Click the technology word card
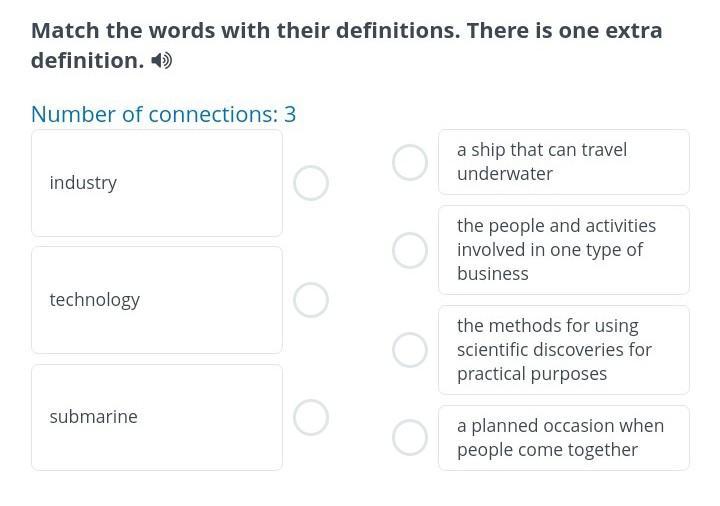The height and width of the screenshot is (506, 720). click(157, 300)
